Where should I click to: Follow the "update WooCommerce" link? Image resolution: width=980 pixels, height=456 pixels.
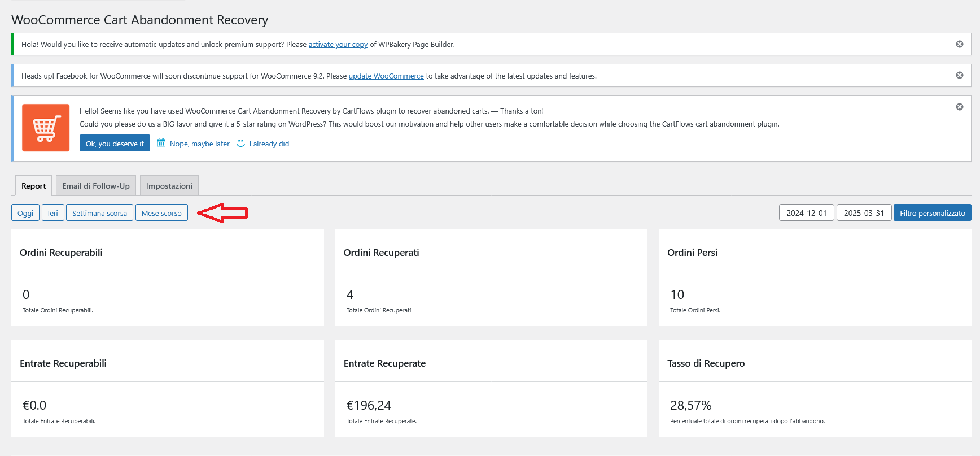pos(386,76)
